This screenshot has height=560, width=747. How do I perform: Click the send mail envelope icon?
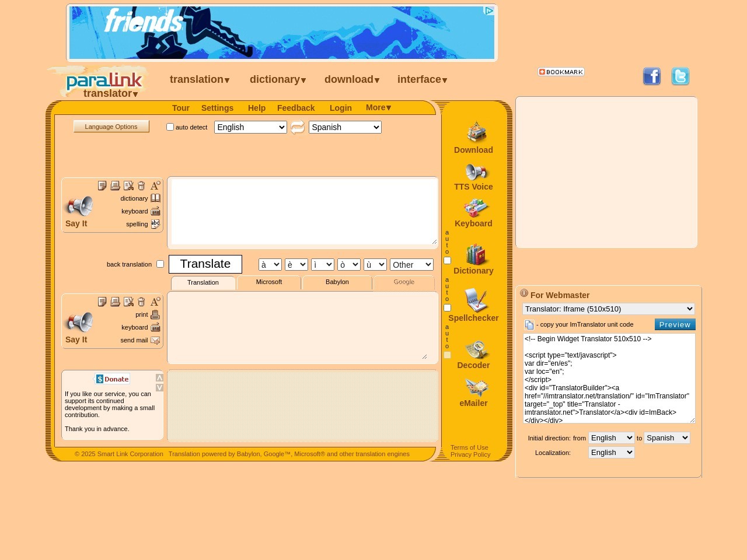click(155, 340)
